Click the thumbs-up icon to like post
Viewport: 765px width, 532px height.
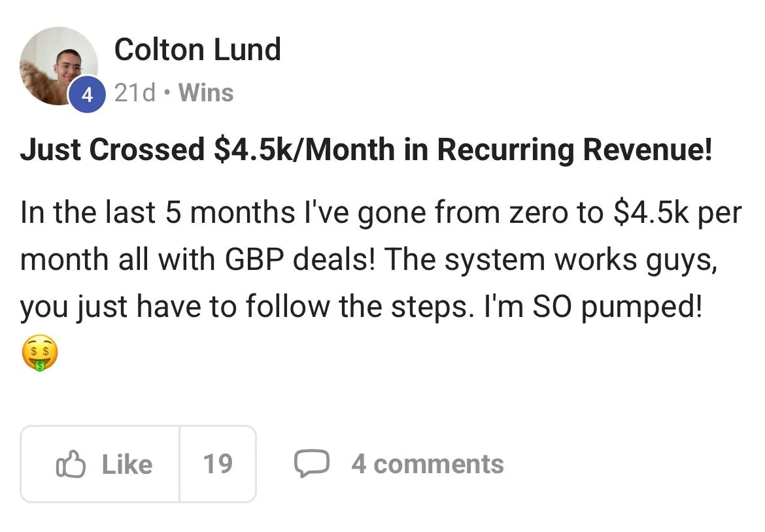pyautogui.click(x=71, y=464)
